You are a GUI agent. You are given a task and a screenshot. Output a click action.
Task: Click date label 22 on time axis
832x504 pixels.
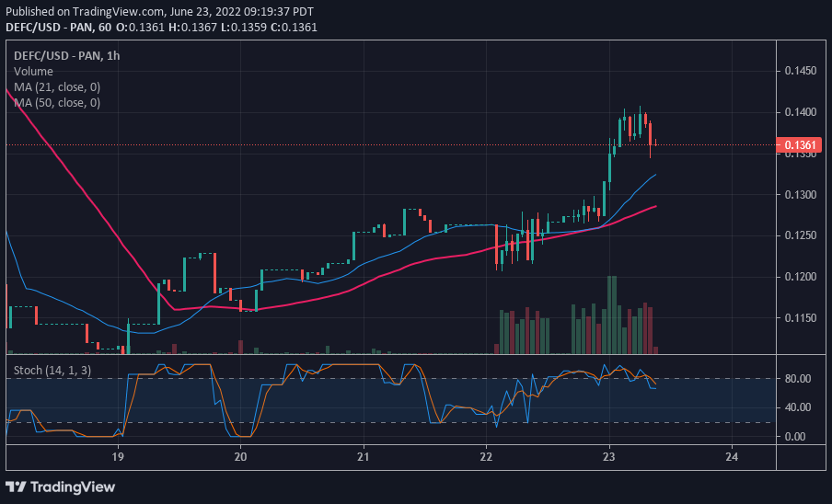tap(486, 456)
